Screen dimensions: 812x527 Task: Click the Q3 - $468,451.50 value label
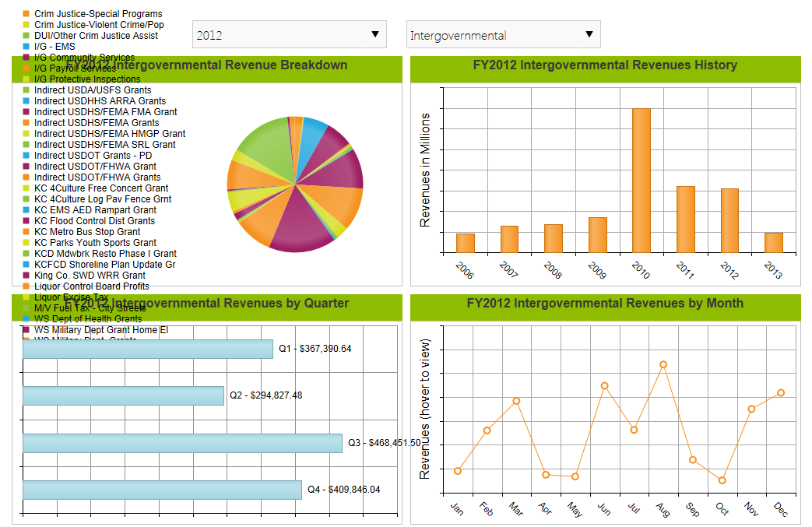tap(385, 443)
